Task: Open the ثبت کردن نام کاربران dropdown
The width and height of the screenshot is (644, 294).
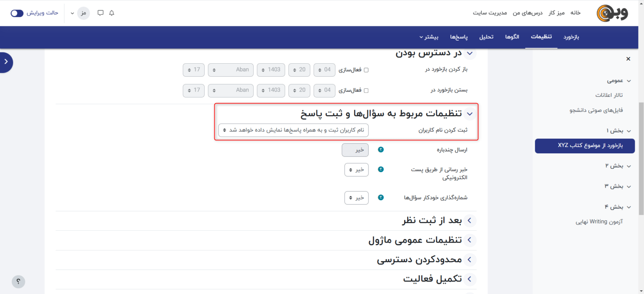Action: coord(293,130)
